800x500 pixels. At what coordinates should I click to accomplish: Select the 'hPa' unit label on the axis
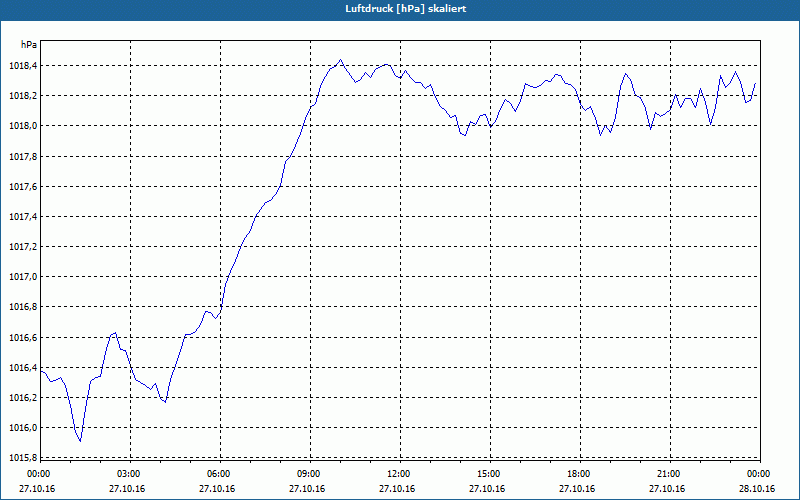[29, 44]
